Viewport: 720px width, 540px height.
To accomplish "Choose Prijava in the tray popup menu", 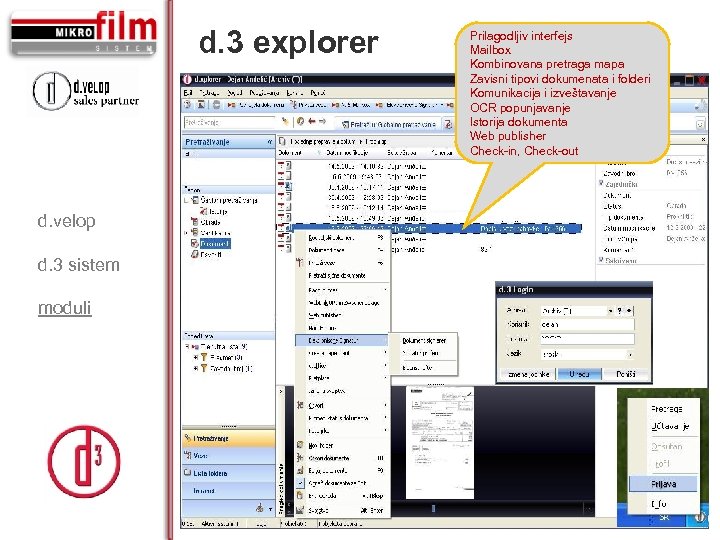I will 663,484.
